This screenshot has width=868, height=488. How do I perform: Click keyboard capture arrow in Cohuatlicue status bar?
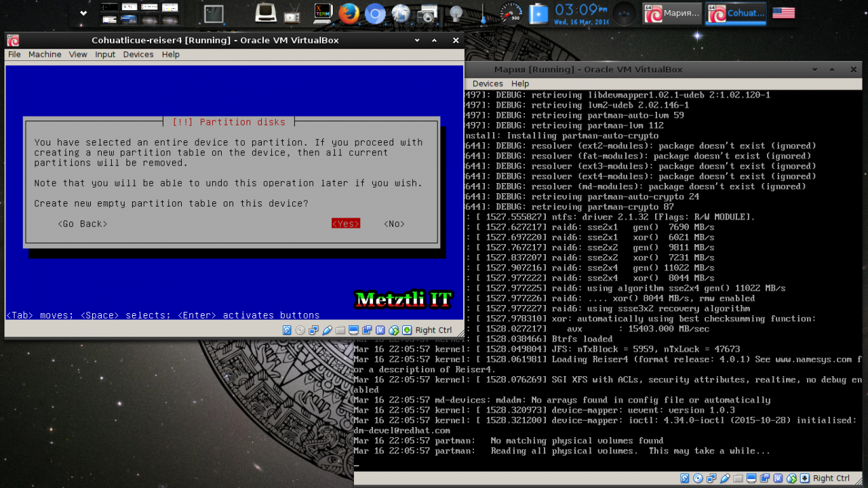(x=407, y=330)
